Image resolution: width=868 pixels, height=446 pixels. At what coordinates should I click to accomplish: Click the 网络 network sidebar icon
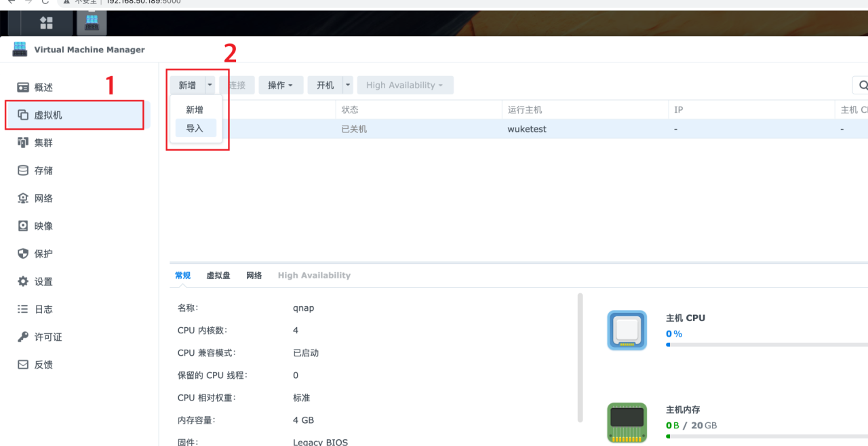[x=23, y=198]
